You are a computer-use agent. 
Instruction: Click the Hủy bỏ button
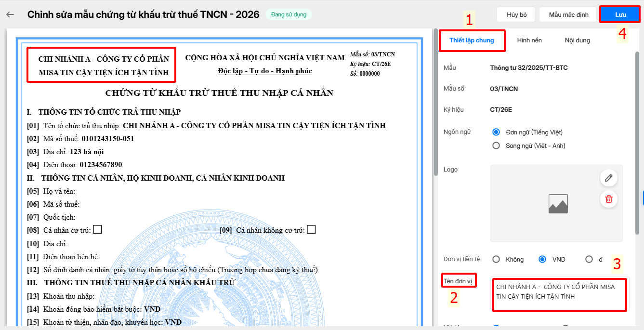(x=517, y=14)
